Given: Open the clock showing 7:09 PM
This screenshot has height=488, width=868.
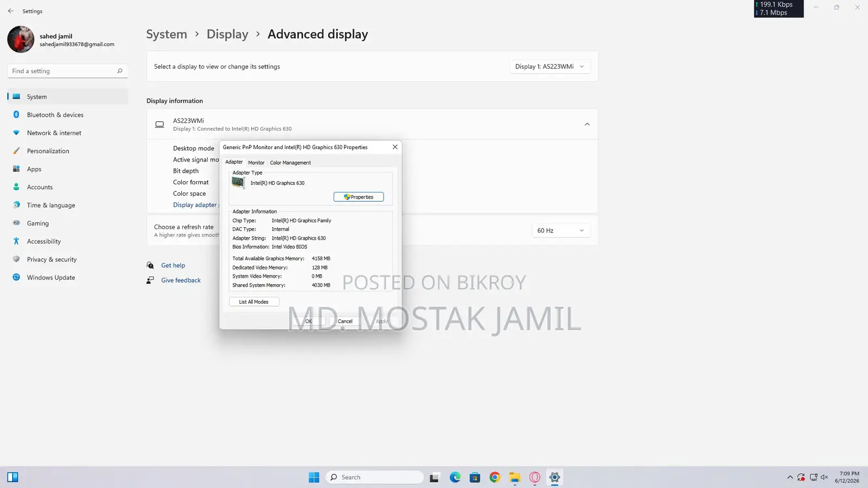Looking at the screenshot, I should point(847,477).
